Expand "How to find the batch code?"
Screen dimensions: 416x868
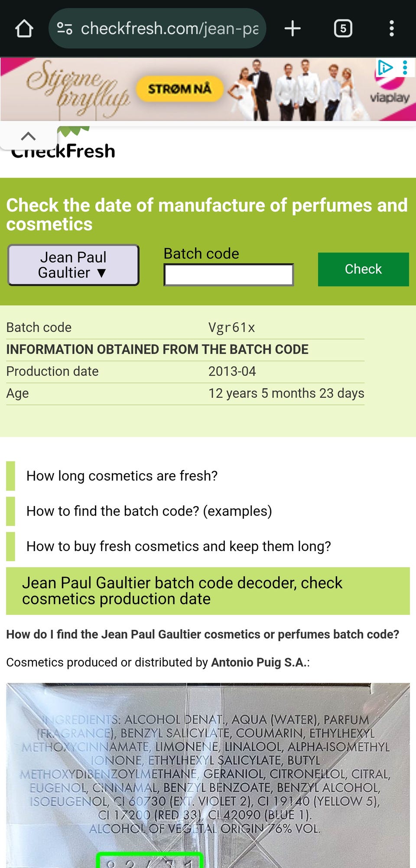[149, 511]
